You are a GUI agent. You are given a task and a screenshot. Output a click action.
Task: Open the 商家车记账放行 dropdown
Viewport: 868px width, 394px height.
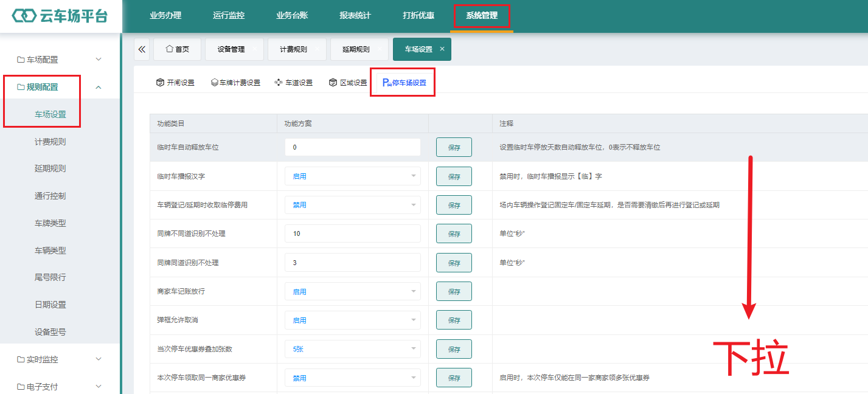pos(353,291)
